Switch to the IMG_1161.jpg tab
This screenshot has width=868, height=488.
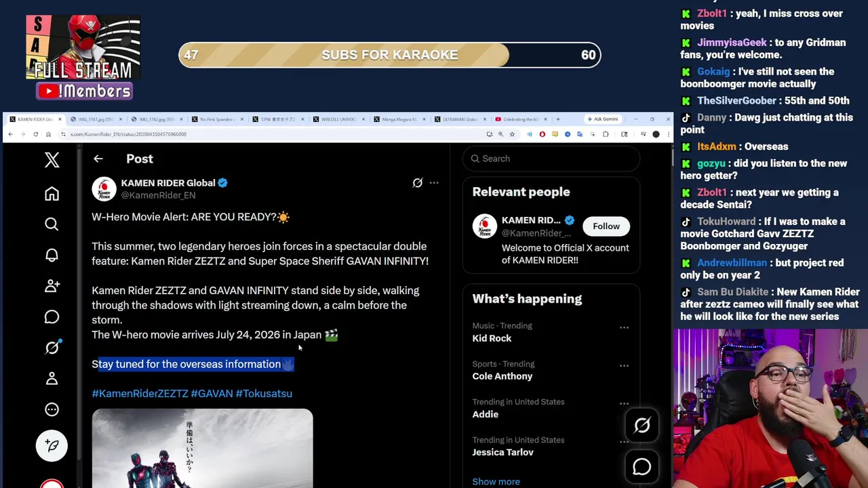96,119
